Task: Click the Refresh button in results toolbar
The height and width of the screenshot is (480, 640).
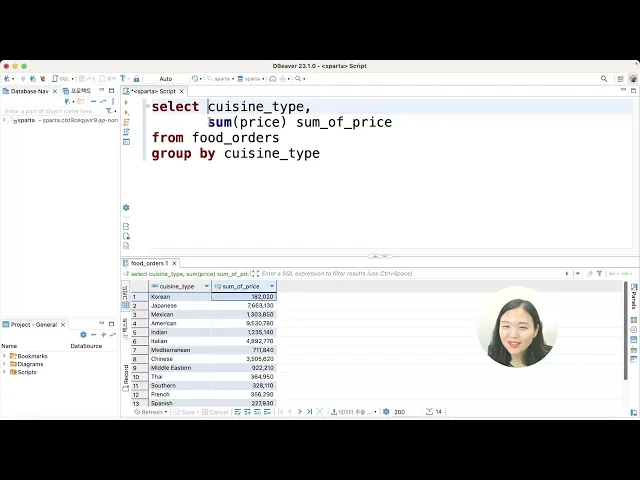Action: (x=149, y=412)
